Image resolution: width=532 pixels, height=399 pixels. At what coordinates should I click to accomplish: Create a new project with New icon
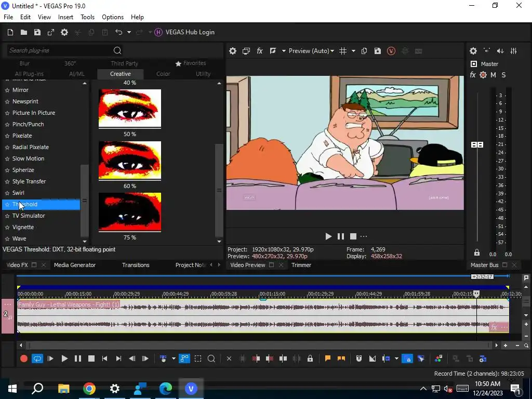point(10,32)
